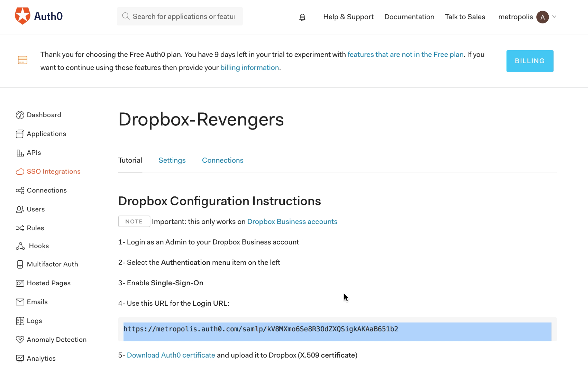Click the Auth0 logo

(39, 16)
